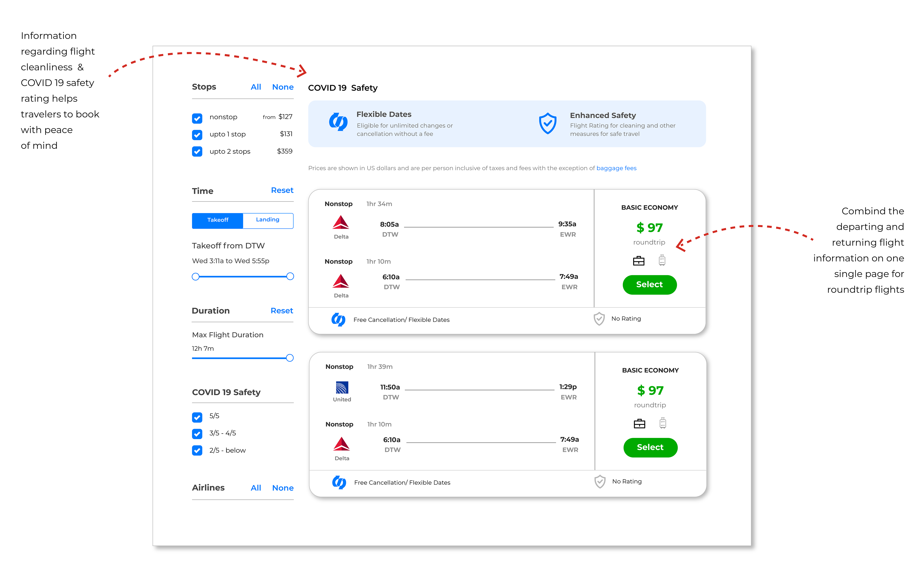
Task: Switch to the Landing tab
Action: (x=268, y=221)
